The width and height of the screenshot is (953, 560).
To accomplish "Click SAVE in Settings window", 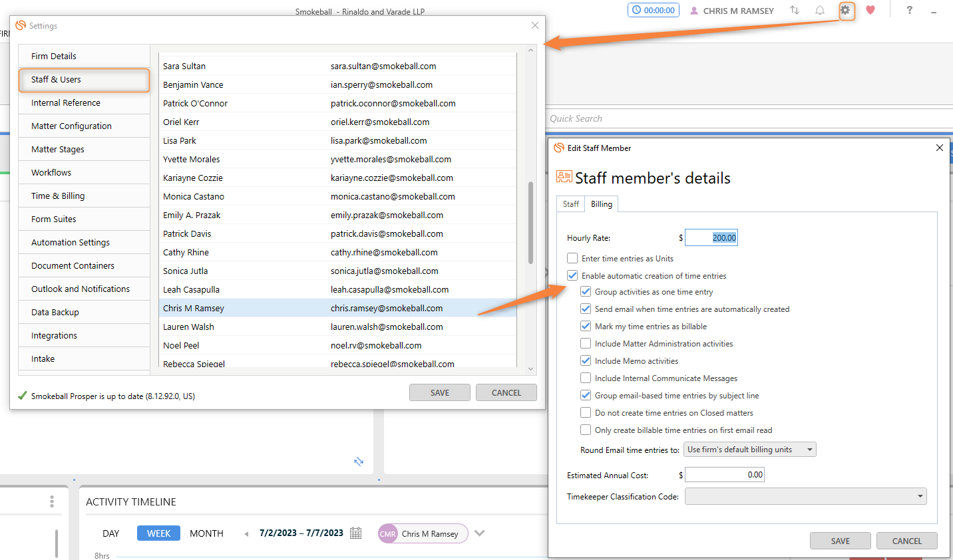I will [440, 392].
